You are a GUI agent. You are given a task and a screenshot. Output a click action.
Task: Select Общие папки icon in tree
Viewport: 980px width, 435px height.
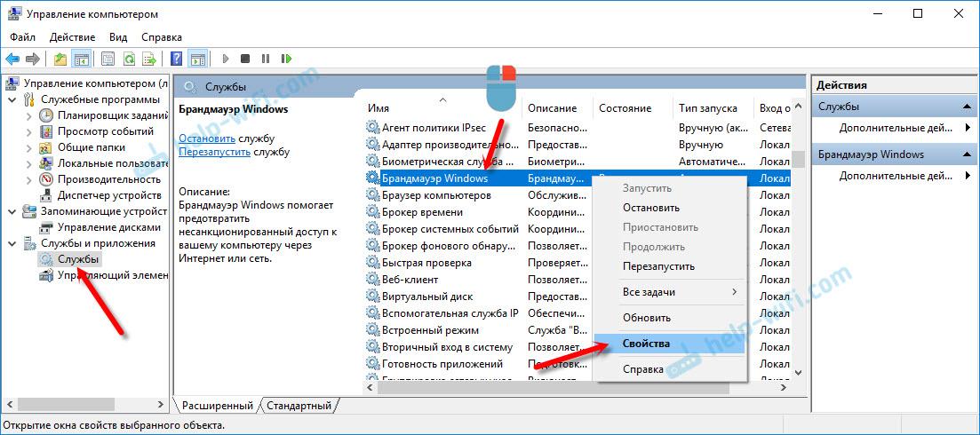coord(46,148)
